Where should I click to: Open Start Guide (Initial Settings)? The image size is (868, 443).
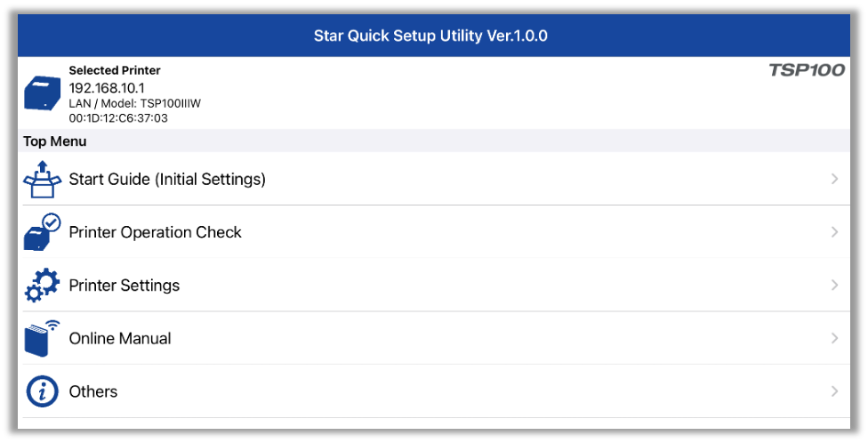pos(167,179)
